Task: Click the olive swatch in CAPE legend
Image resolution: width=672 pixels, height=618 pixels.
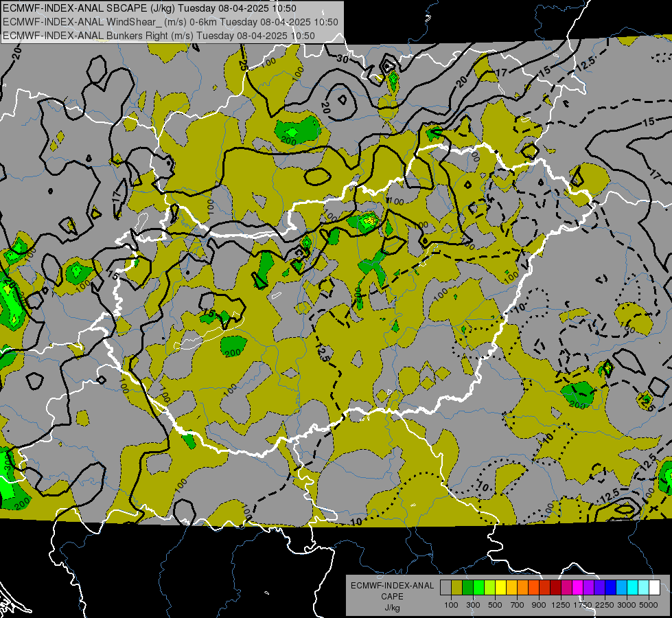Action: coord(456,587)
